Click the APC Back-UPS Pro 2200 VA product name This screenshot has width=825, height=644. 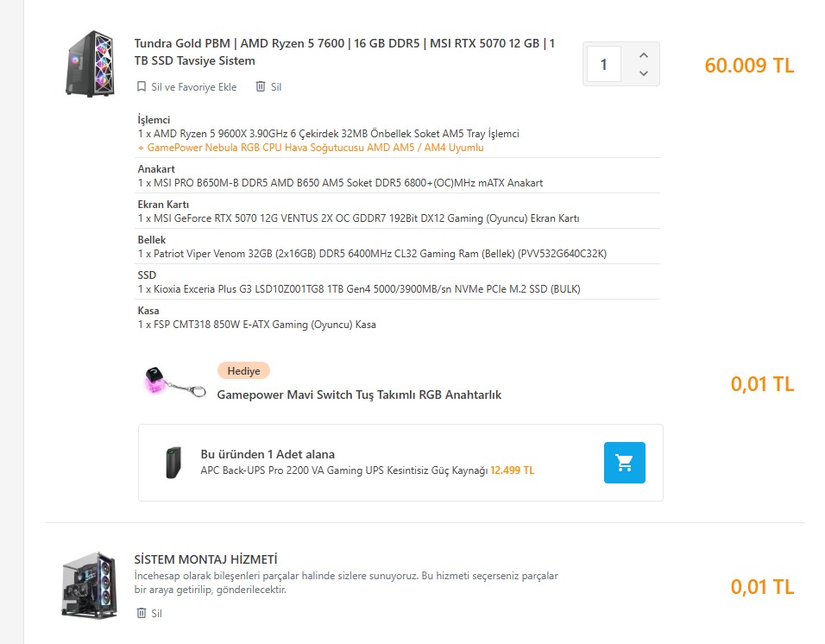pos(344,470)
